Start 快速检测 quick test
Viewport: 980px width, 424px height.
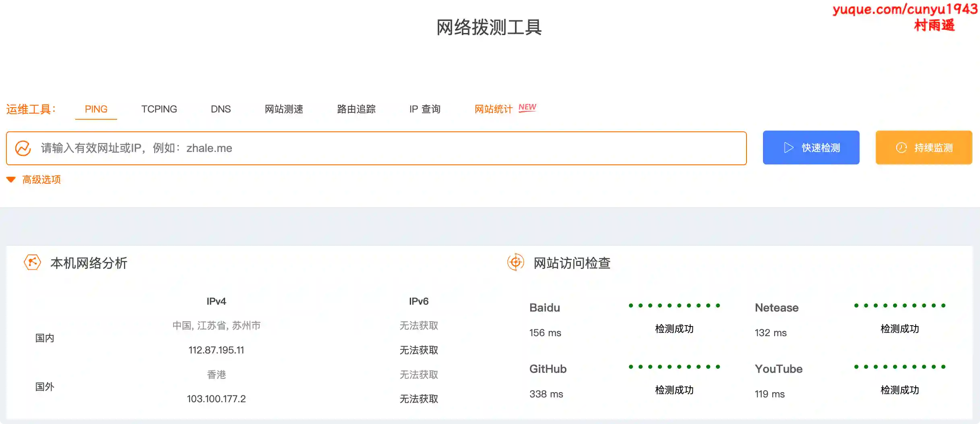coord(811,148)
